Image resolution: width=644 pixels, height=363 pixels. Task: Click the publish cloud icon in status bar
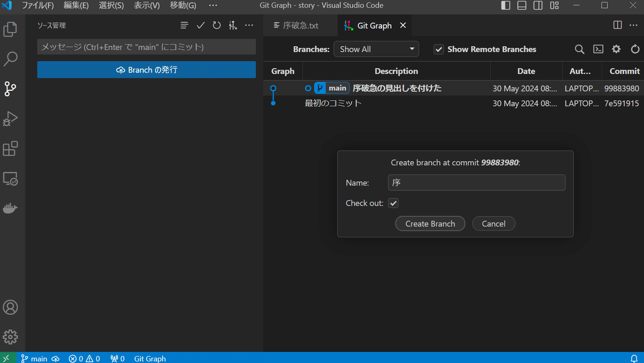point(55,358)
